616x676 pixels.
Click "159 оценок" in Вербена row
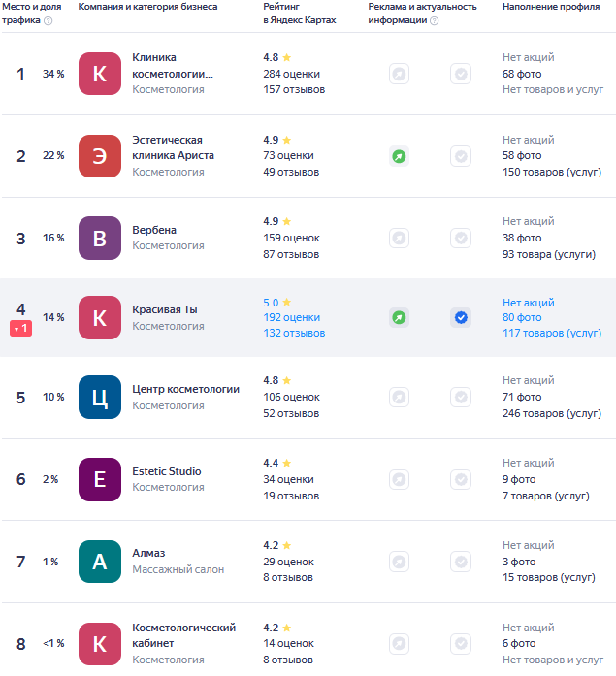[x=292, y=238]
